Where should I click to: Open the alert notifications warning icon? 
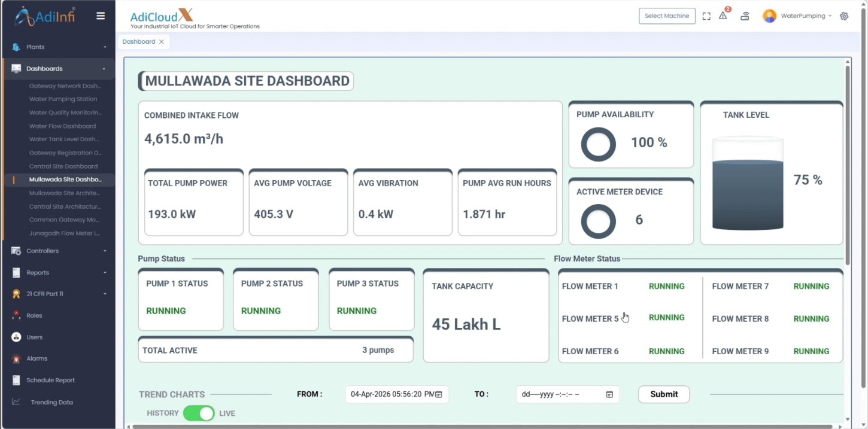tap(723, 16)
